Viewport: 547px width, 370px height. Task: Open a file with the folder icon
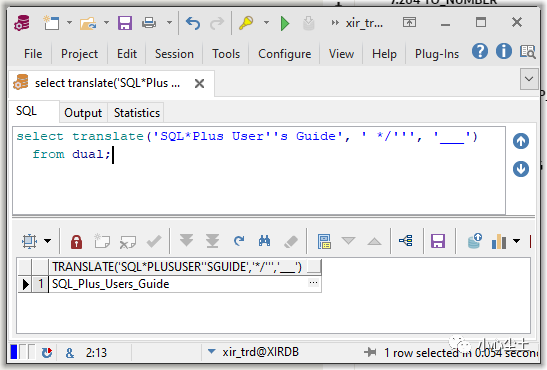(88, 23)
